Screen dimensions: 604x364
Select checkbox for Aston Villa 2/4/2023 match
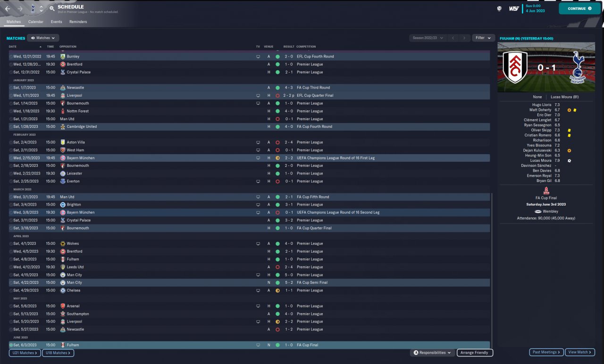click(x=11, y=142)
